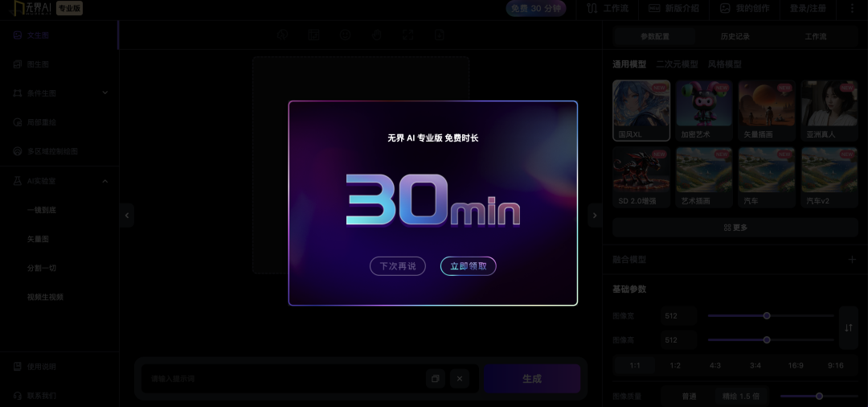This screenshot has width=868, height=407.
Task: Pick the 加密艺术 model thumbnail
Action: 703,110
